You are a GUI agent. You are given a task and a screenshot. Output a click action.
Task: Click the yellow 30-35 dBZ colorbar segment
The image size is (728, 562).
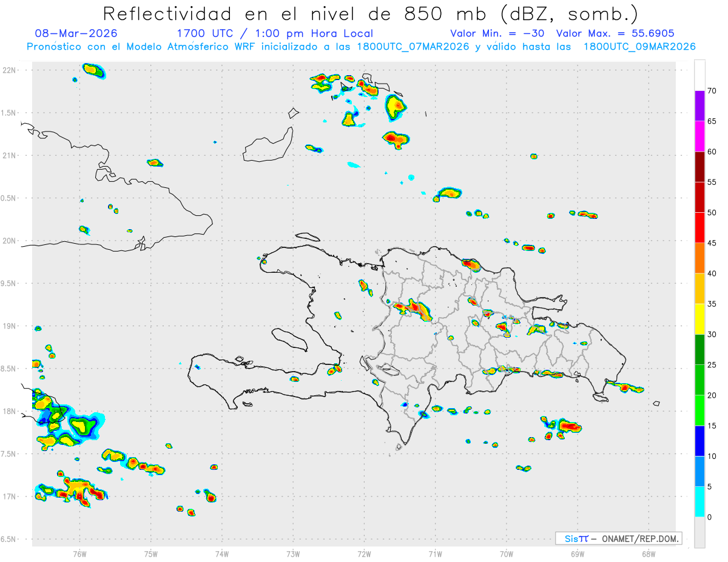pyautogui.click(x=699, y=319)
